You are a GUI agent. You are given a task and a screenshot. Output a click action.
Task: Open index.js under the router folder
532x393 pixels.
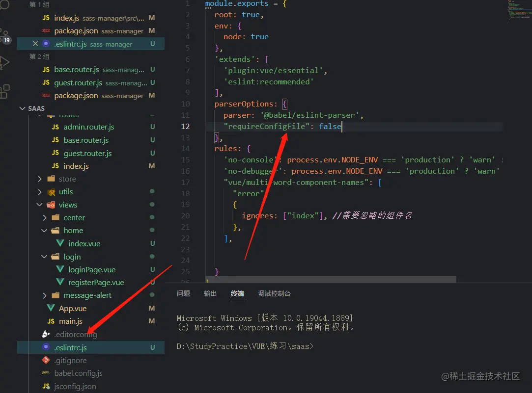point(90,166)
